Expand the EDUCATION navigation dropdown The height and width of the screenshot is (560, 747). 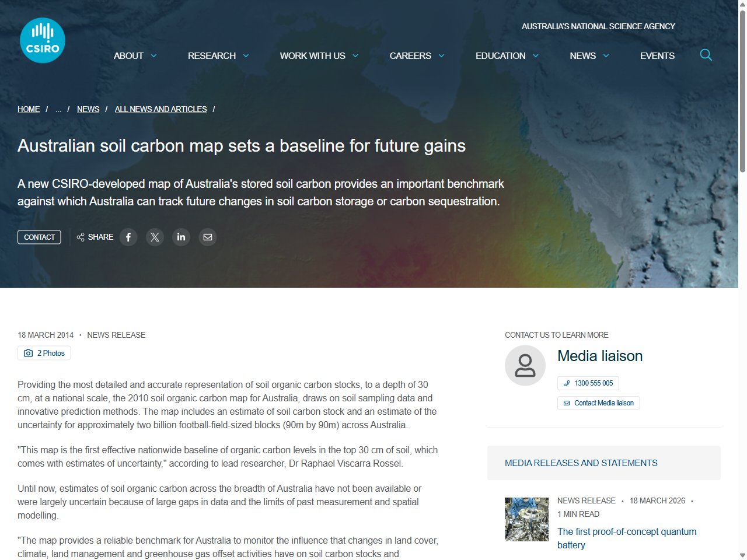(x=507, y=55)
